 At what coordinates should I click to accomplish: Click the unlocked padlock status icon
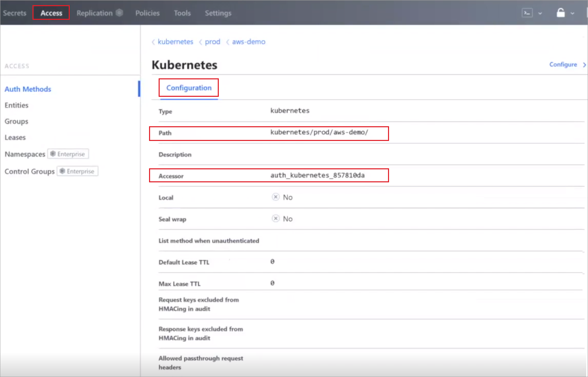coord(561,13)
